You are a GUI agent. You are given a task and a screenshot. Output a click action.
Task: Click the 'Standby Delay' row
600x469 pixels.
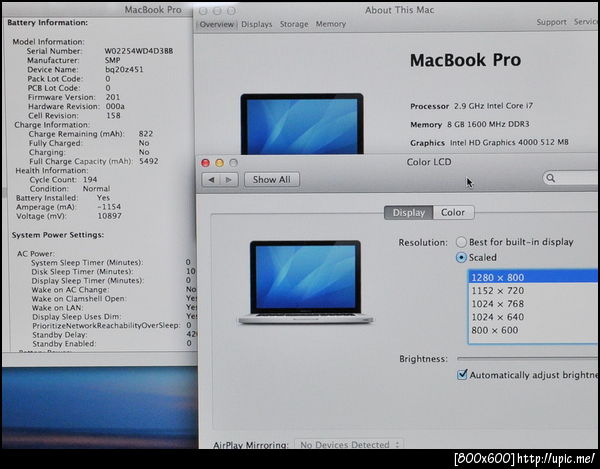coord(114,335)
